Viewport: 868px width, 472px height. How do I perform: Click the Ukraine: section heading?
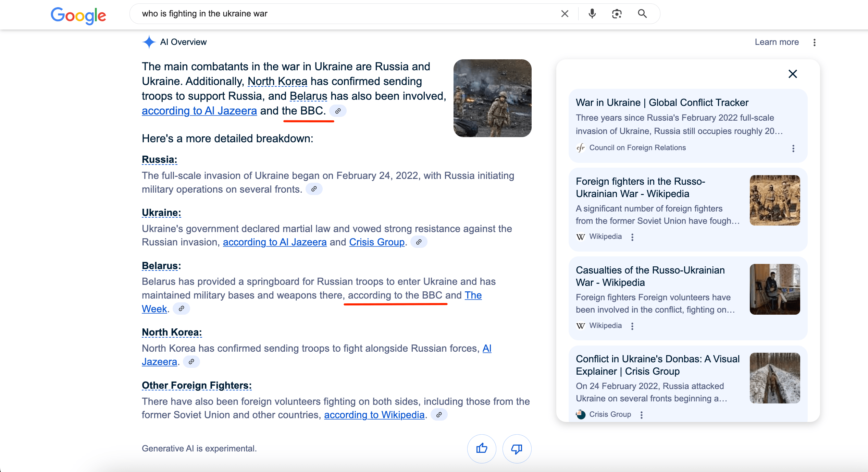161,213
